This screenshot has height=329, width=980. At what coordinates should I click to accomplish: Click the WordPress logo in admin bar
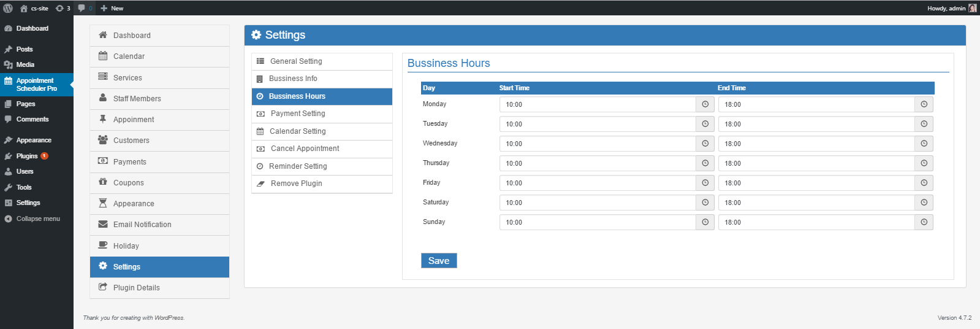(8, 8)
